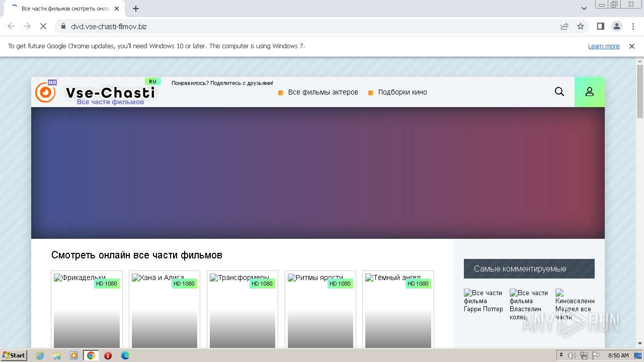The image size is (644, 362).
Task: Click 'Понравилось? Поделитесь с друзьями!' text
Action: (222, 83)
